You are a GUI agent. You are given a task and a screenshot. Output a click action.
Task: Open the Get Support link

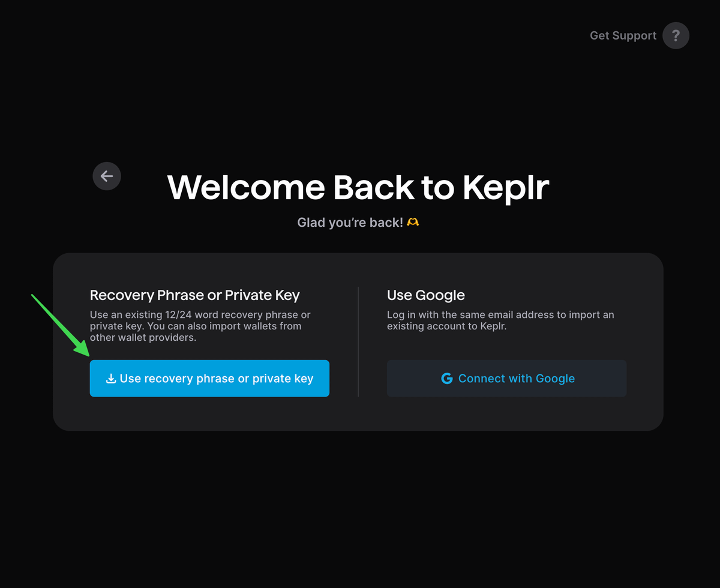623,35
